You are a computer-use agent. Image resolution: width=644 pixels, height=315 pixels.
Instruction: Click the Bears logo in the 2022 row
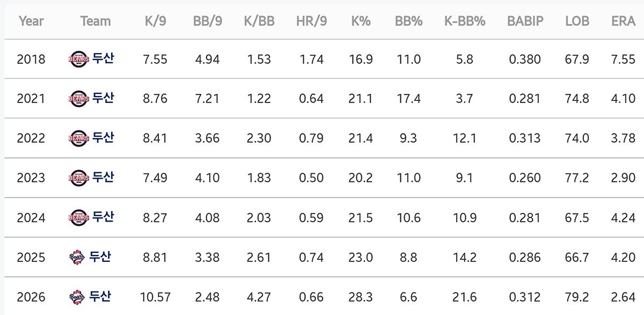coord(79,138)
